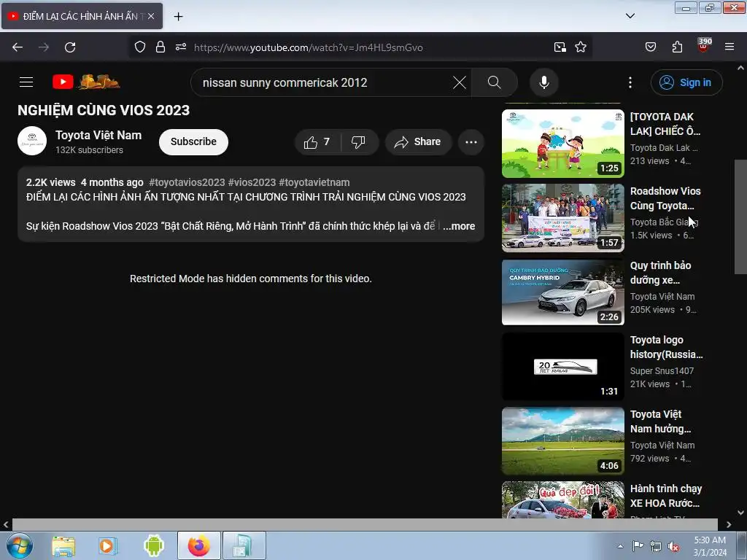Open more actions ellipsis under video
The height and width of the screenshot is (560, 747).
tap(471, 142)
